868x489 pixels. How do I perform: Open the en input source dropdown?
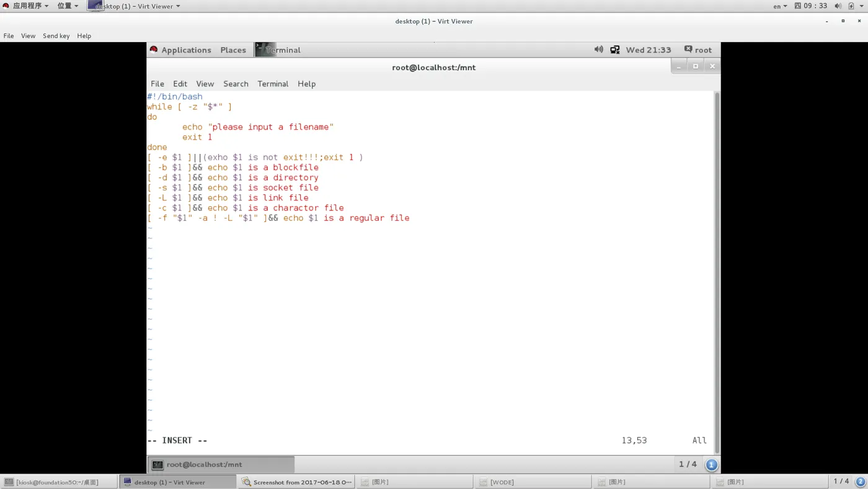[x=780, y=6]
